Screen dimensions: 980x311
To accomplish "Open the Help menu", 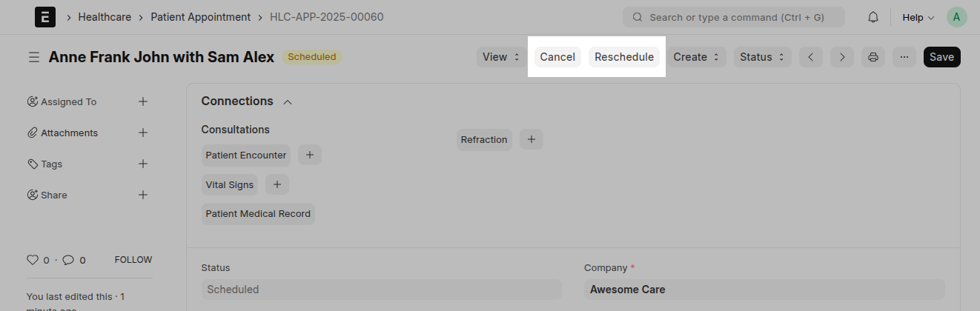I will pyautogui.click(x=918, y=17).
